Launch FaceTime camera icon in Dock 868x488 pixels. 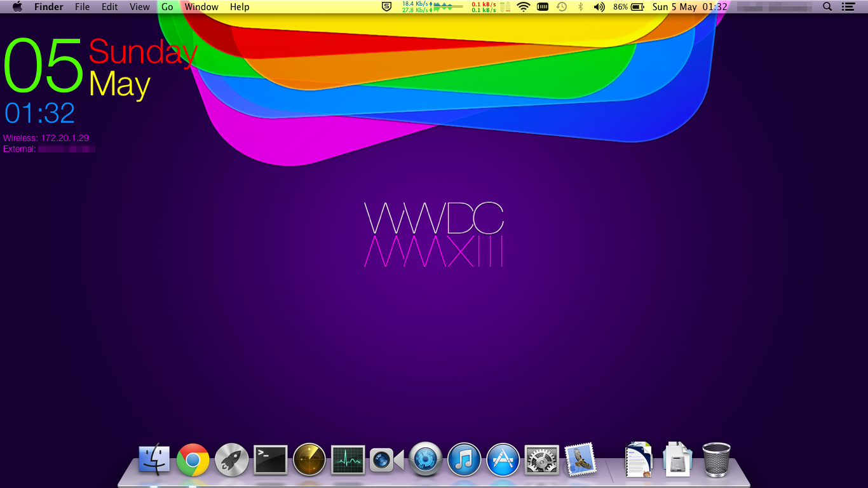[387, 459]
